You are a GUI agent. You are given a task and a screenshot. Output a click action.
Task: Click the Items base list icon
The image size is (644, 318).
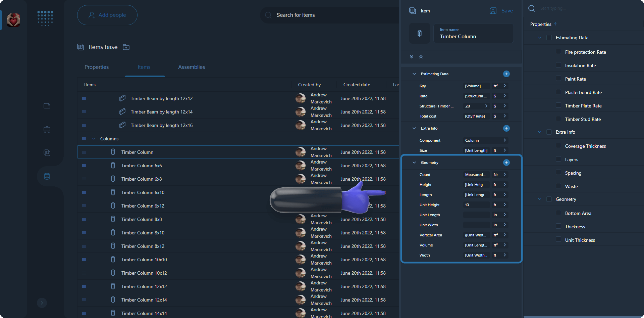(x=80, y=47)
